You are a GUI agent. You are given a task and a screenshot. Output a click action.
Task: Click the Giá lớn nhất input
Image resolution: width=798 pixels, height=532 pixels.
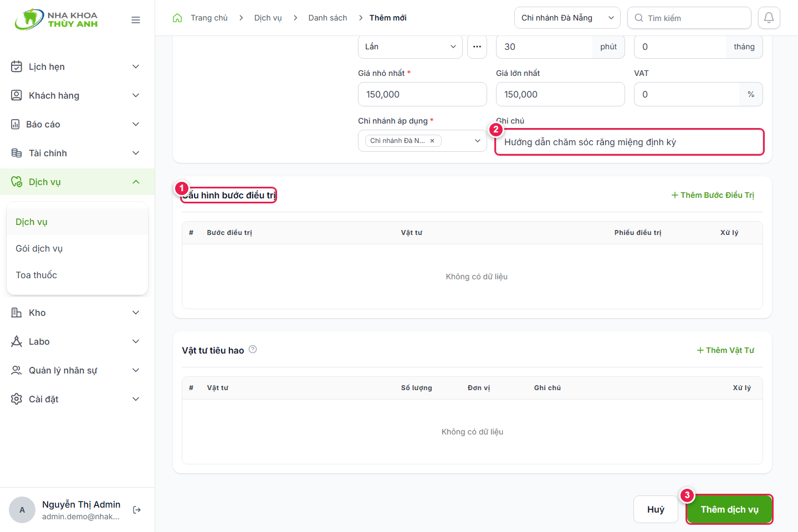pos(560,94)
